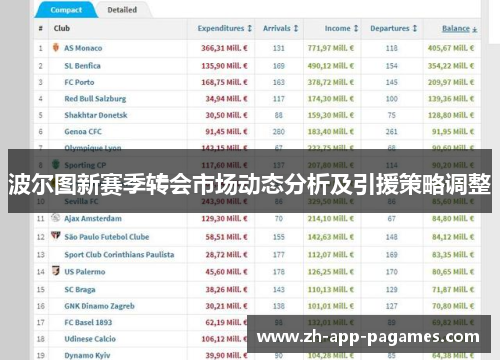Select SL Benfica income 490,12 Mill. €
Screen dimensions: 500x362
pos(331,66)
